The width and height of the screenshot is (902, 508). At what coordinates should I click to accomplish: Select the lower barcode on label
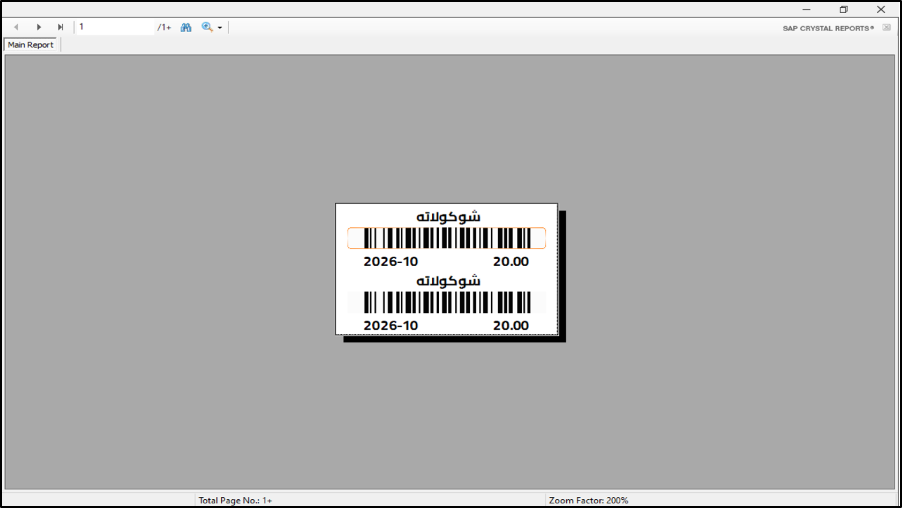(x=446, y=302)
